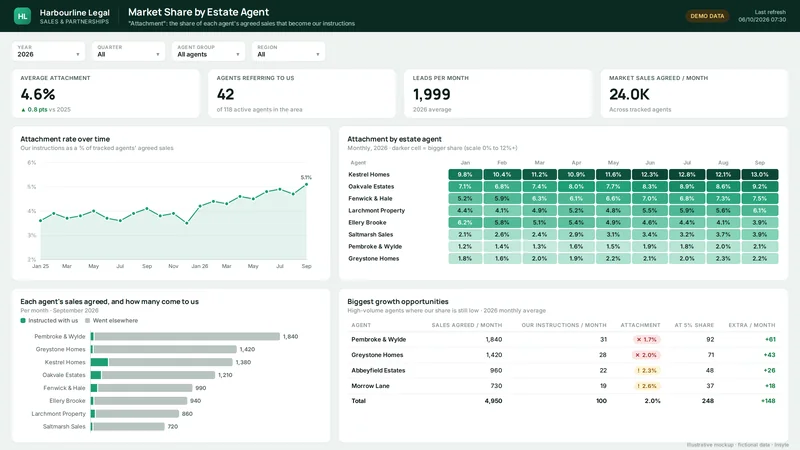Click the 'Attachment rate over time' title
Image resolution: width=800 pixels, height=450 pixels.
(x=65, y=139)
